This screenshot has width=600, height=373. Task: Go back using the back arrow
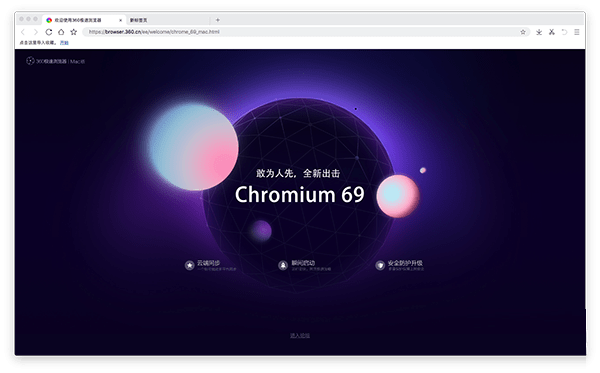pos(23,32)
